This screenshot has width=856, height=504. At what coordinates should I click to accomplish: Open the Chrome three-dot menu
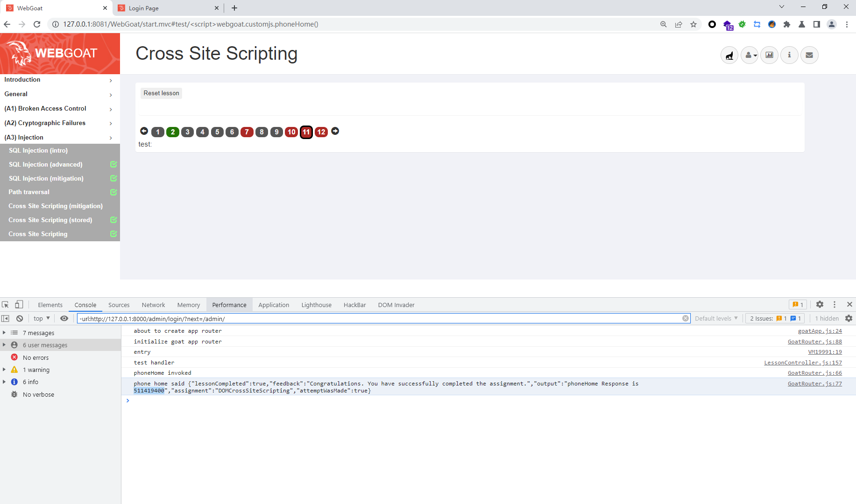pos(847,24)
